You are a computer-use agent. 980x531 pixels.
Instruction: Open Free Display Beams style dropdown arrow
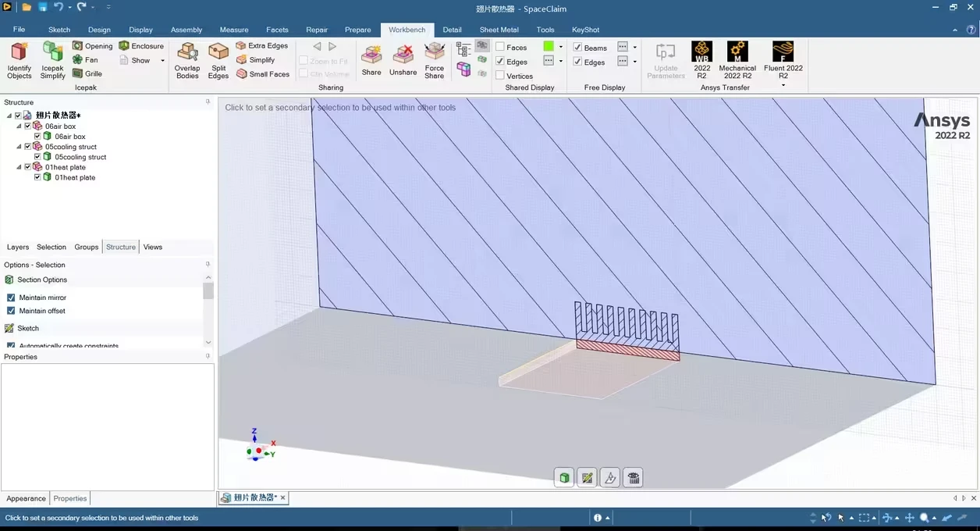[634, 47]
